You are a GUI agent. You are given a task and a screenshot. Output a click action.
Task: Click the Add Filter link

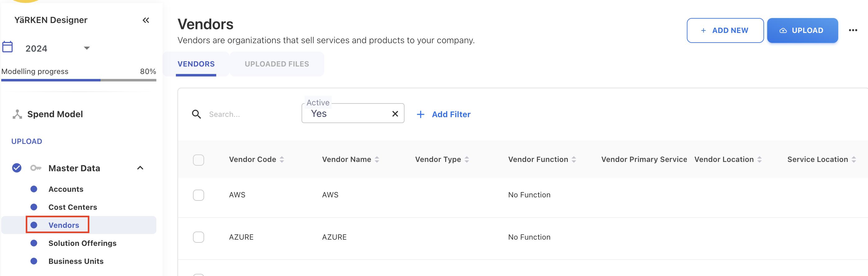443,114
